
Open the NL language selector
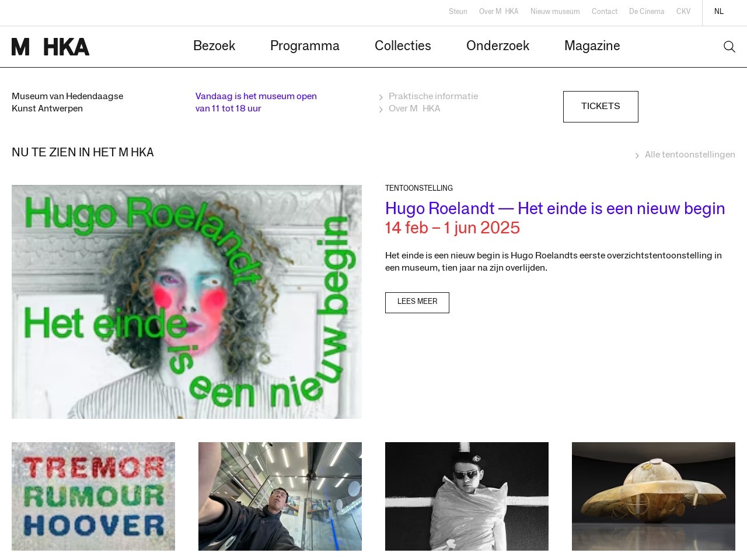click(719, 12)
